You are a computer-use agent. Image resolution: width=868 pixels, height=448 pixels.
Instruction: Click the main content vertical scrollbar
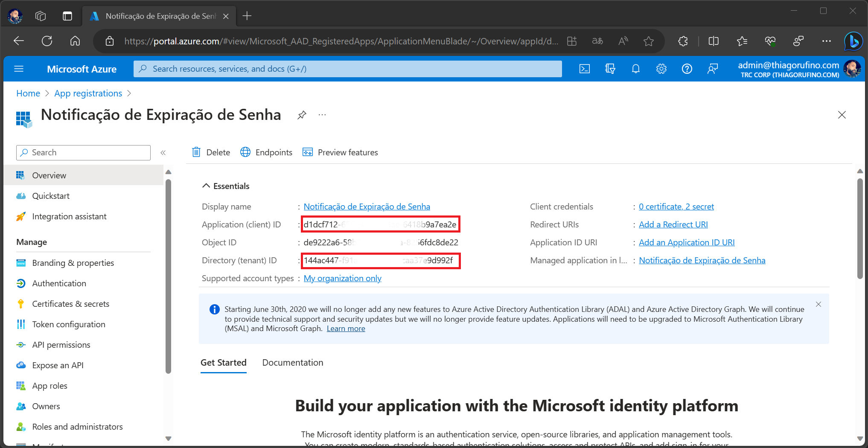pos(860,229)
